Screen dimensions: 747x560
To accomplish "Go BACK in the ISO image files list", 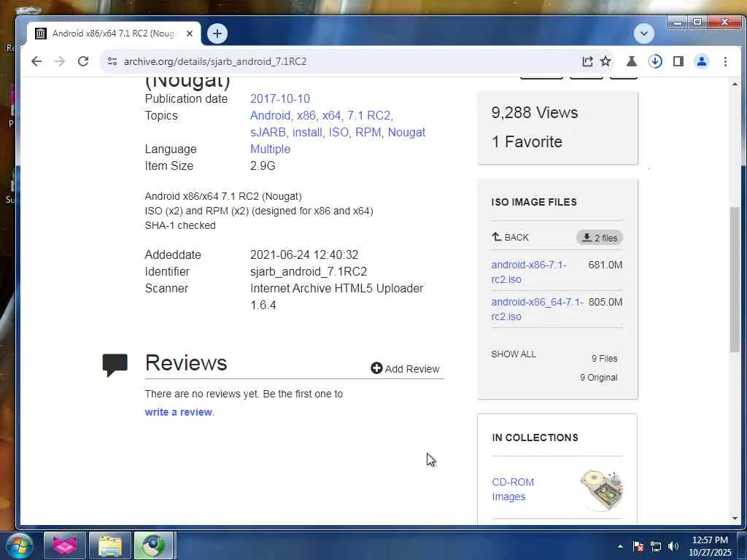I will [x=510, y=237].
